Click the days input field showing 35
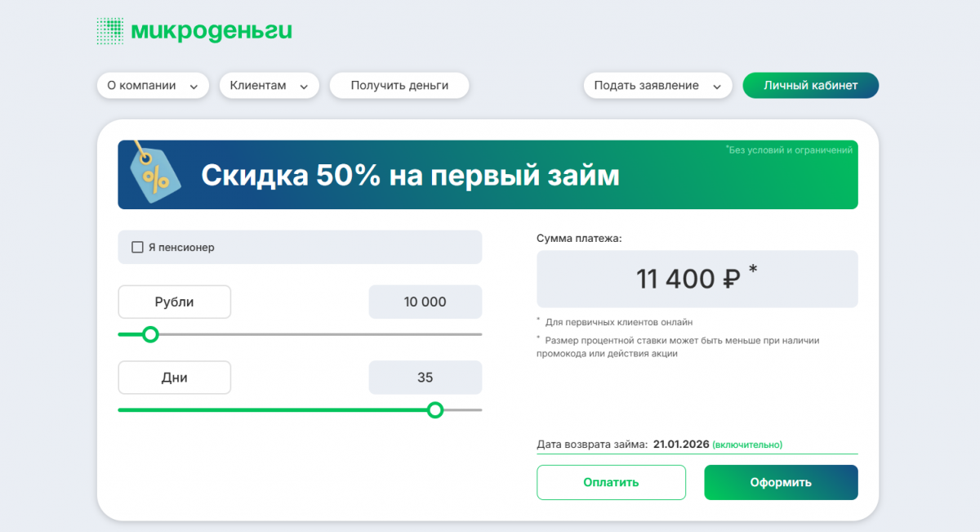 425,378
